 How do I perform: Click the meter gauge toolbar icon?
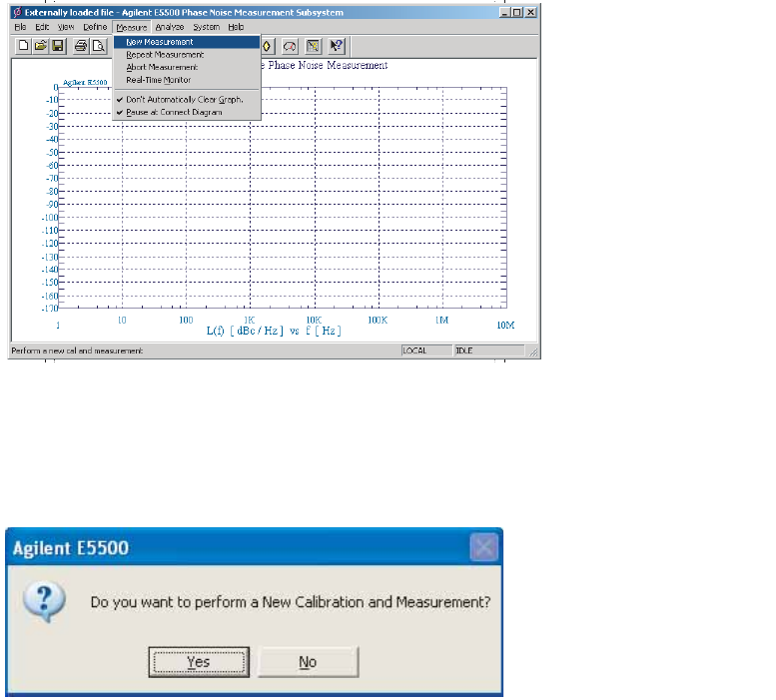[290, 46]
